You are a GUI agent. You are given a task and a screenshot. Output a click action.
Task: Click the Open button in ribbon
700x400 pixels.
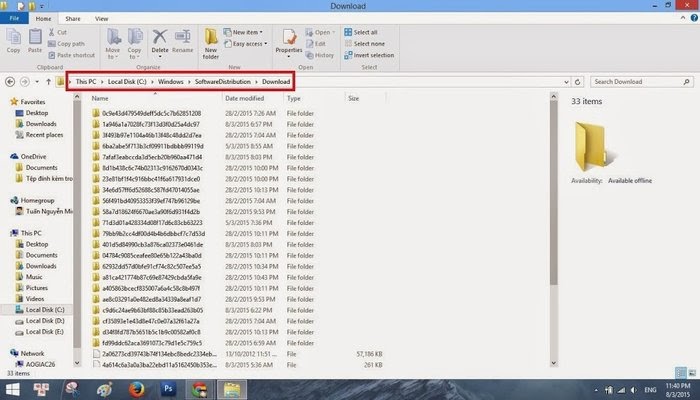click(320, 32)
